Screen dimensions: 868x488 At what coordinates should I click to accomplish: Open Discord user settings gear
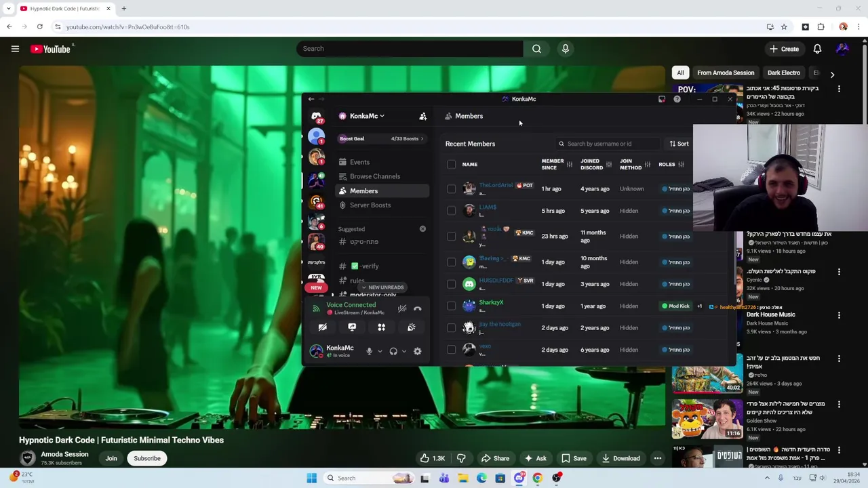tap(417, 351)
